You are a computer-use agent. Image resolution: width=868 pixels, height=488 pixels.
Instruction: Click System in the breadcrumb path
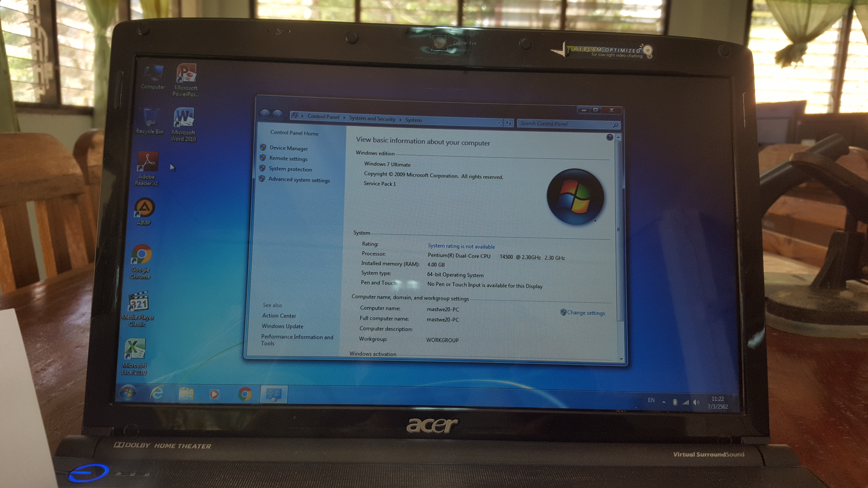413,120
